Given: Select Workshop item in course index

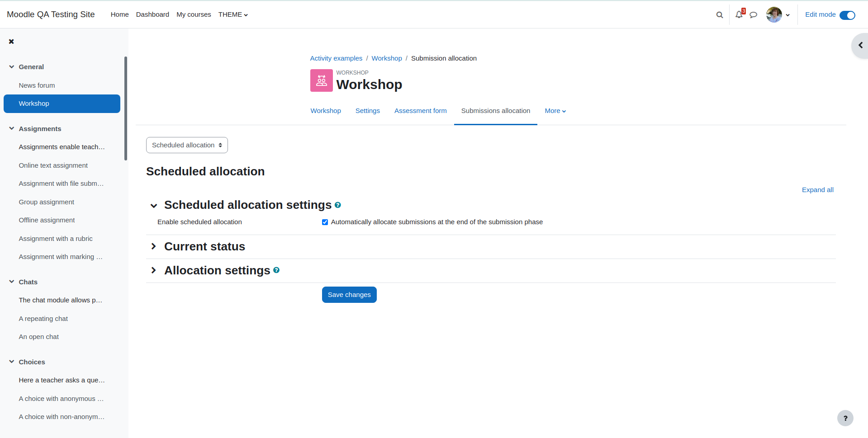Looking at the screenshot, I should (62, 104).
